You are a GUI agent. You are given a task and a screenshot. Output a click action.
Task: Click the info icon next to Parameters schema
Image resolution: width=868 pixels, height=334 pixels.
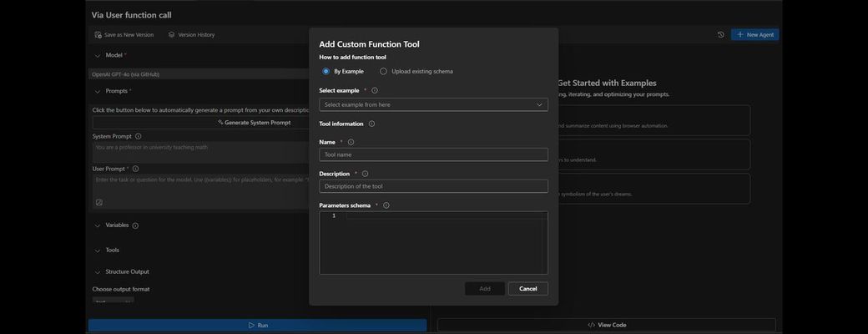[x=386, y=205]
